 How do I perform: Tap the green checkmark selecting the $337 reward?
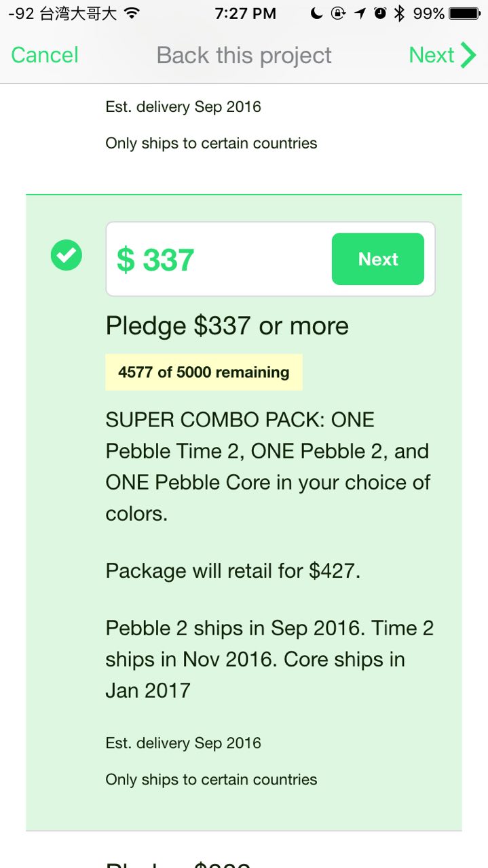tap(67, 256)
